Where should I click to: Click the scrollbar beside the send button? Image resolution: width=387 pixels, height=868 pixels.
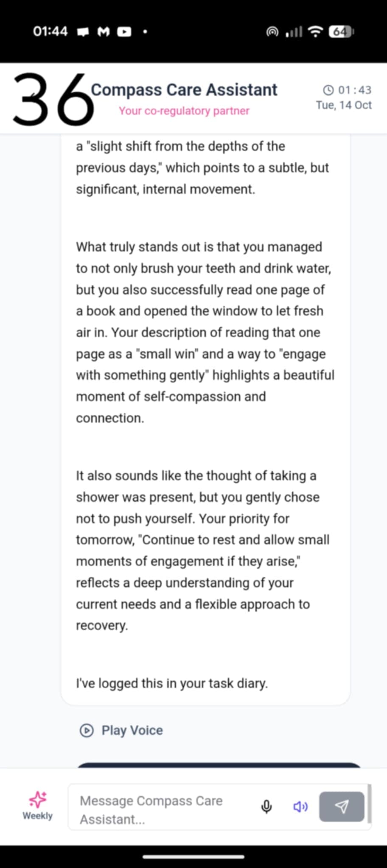[369, 803]
